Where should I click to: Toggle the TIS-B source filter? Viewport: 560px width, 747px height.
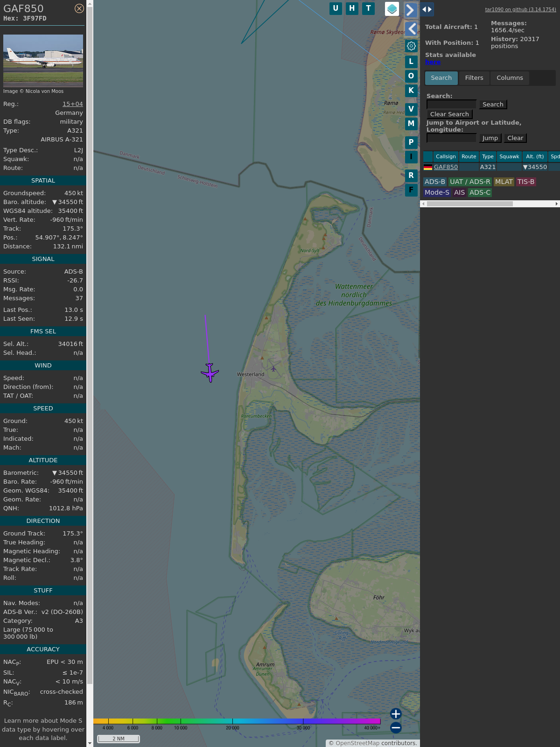coord(526,182)
